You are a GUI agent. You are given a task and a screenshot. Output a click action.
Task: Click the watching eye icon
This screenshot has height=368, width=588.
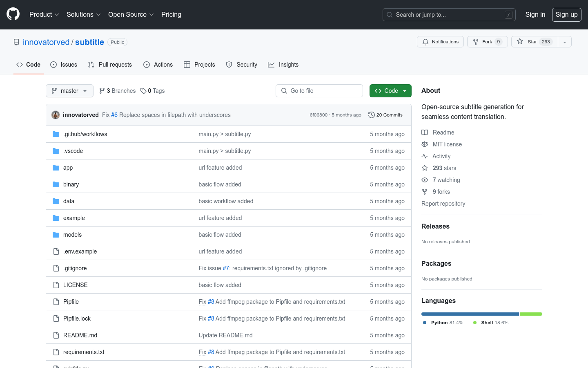[x=425, y=180]
